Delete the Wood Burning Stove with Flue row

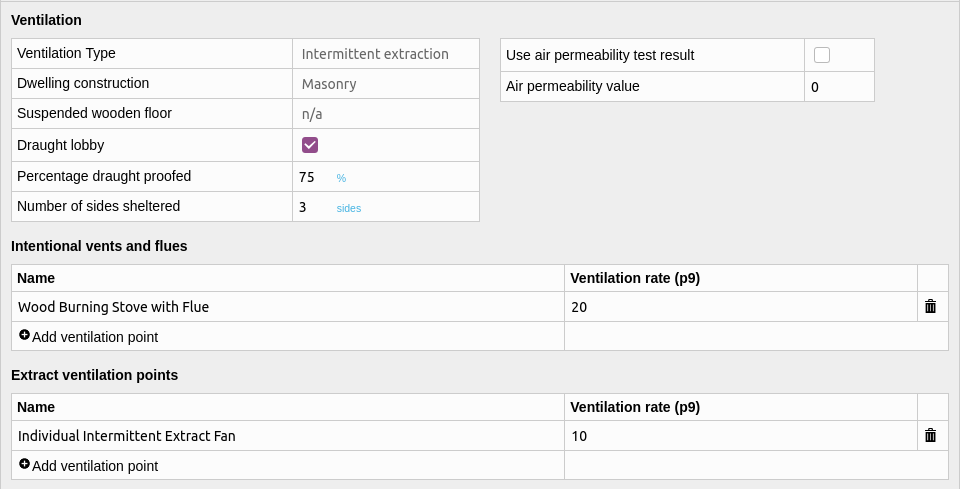click(930, 307)
